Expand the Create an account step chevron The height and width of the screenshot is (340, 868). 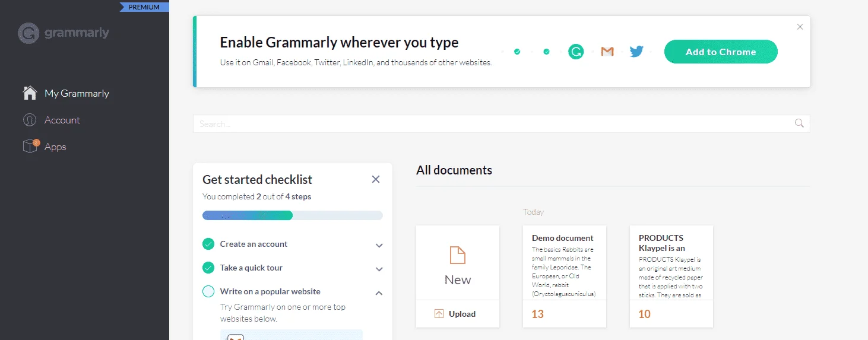tap(379, 245)
